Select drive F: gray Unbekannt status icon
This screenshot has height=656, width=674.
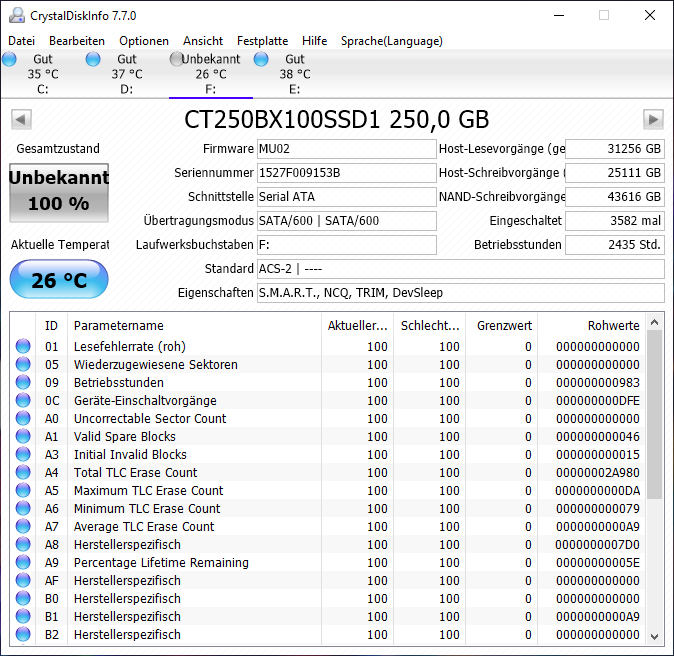click(176, 59)
